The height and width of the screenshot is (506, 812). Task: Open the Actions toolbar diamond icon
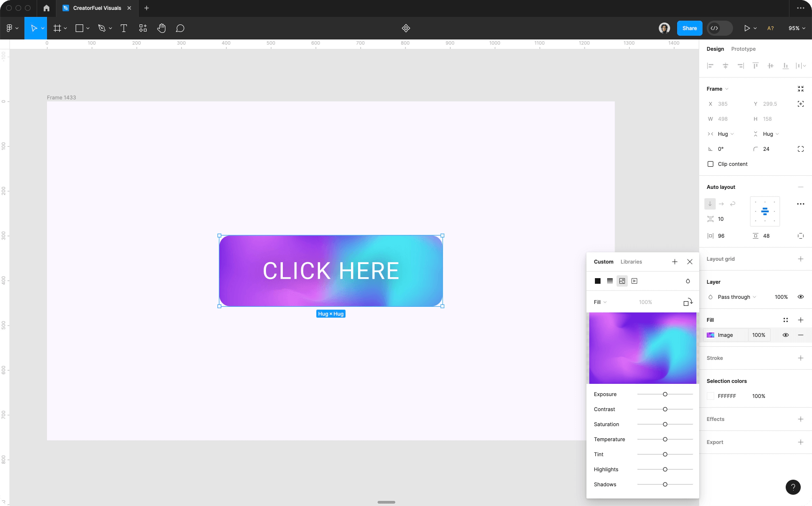[x=406, y=28]
